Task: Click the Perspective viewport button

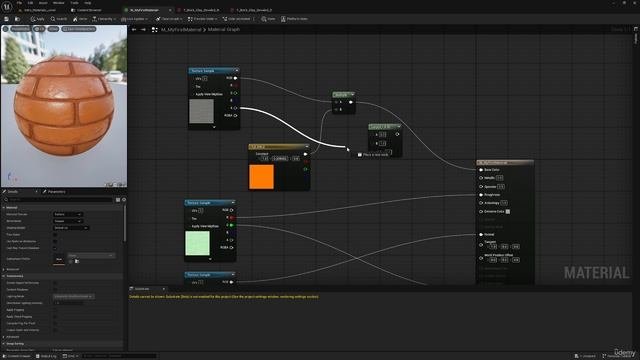Action: [x=20, y=29]
